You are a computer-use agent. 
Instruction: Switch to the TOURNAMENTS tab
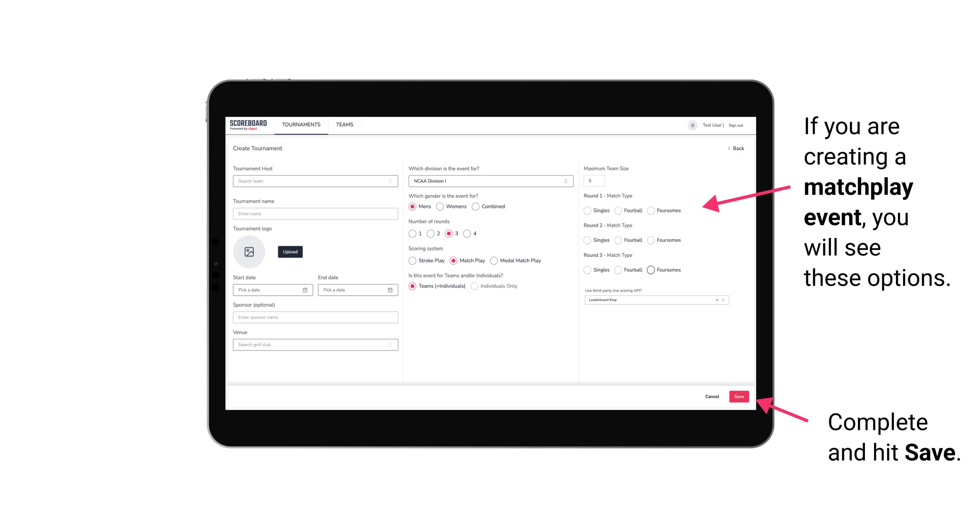coord(301,125)
